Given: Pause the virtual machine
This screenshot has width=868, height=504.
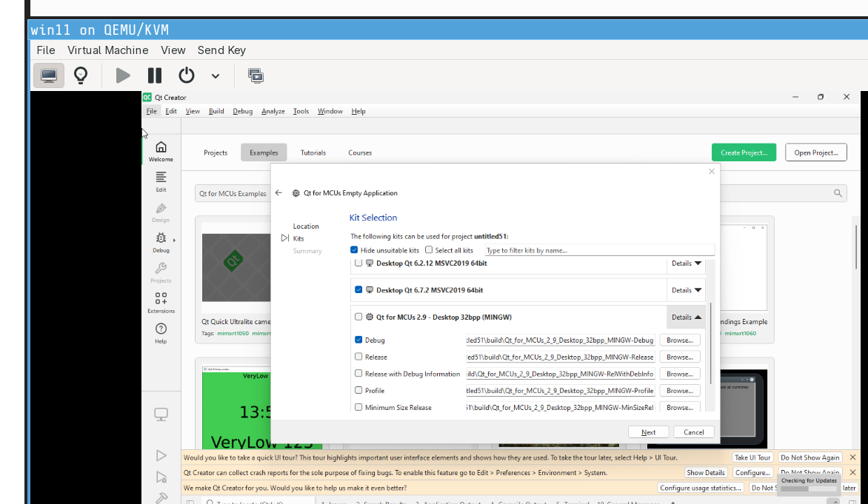Looking at the screenshot, I should tap(155, 75).
